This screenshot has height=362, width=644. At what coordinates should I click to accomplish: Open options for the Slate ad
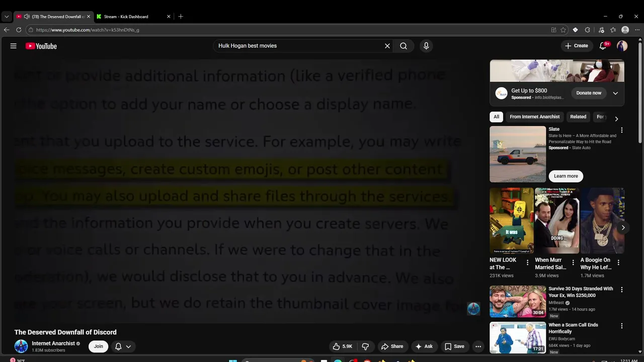(x=622, y=130)
